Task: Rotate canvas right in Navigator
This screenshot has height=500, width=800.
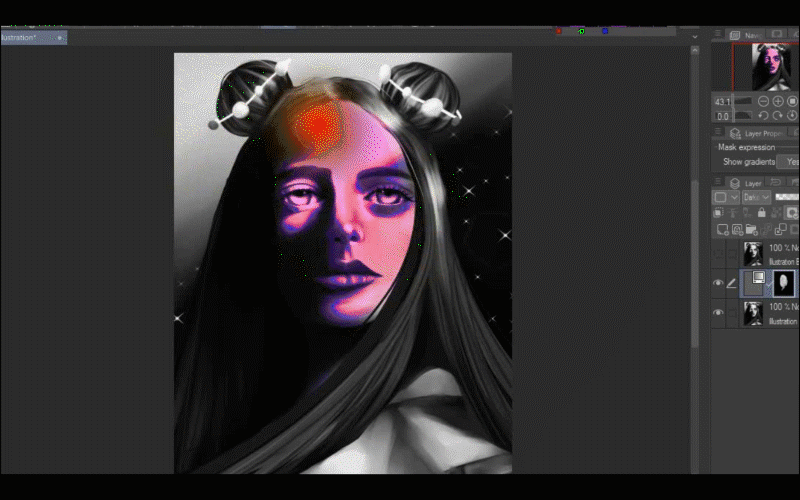Action: [x=778, y=116]
